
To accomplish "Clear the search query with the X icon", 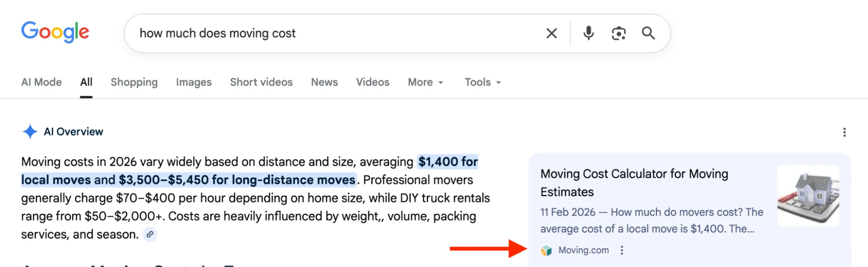I will [551, 33].
